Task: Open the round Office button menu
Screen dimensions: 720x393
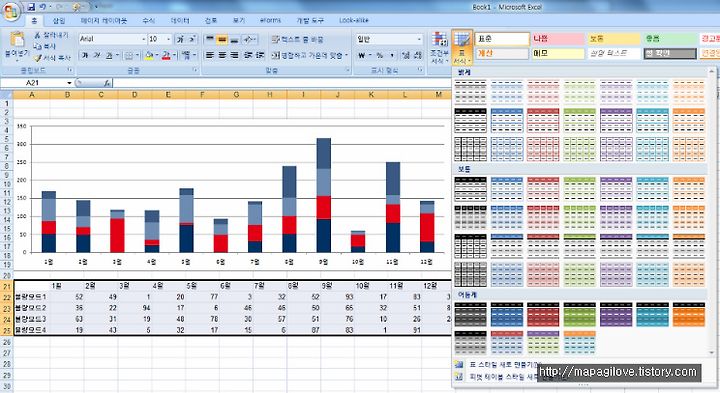Action: pyautogui.click(x=11, y=11)
